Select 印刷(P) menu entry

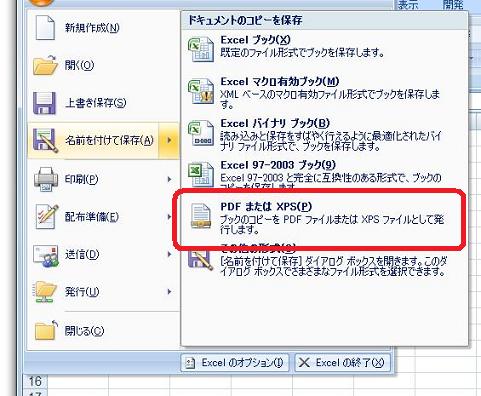pyautogui.click(x=103, y=179)
